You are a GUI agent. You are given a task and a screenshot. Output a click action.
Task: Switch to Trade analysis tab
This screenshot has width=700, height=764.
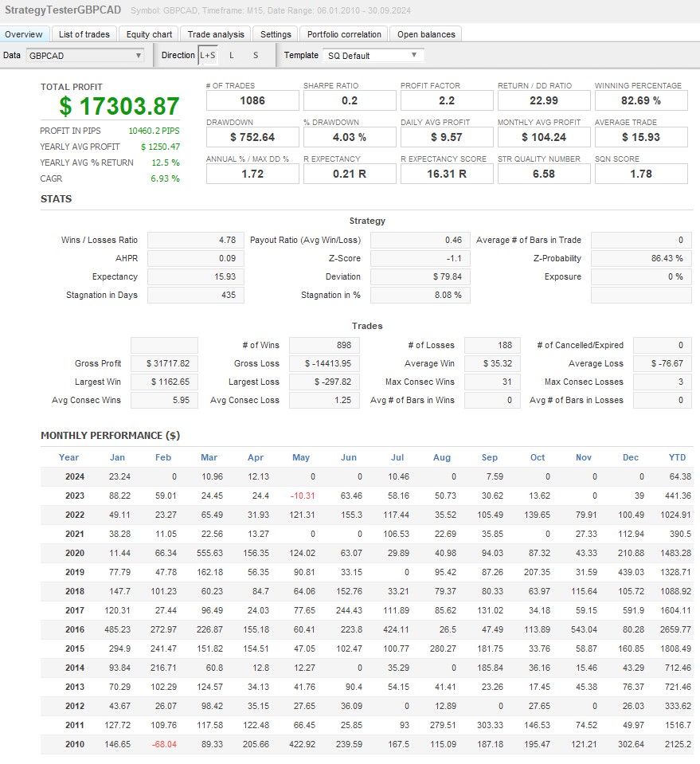point(216,34)
